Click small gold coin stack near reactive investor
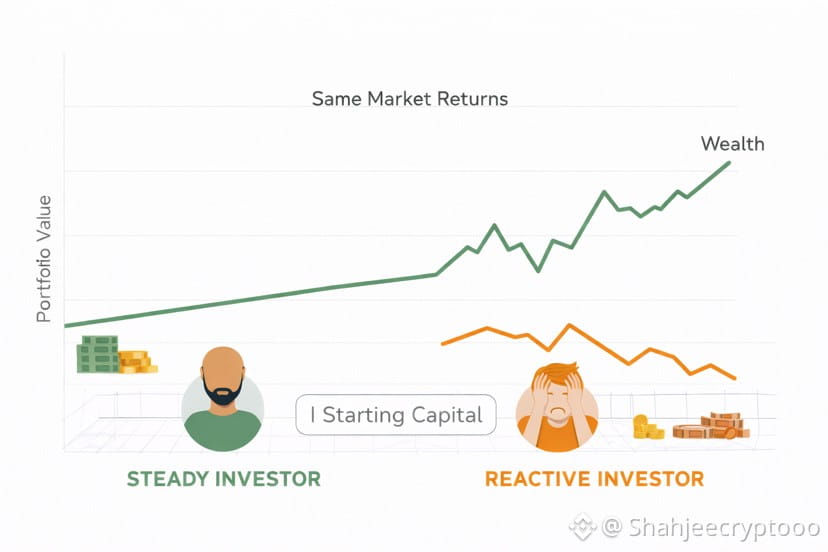The height and width of the screenshot is (552, 828). (648, 428)
